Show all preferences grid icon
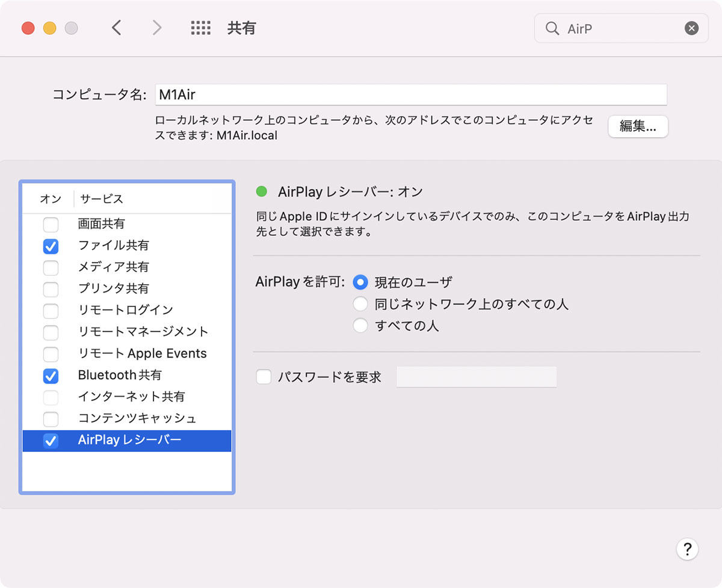The image size is (722, 588). pyautogui.click(x=200, y=28)
